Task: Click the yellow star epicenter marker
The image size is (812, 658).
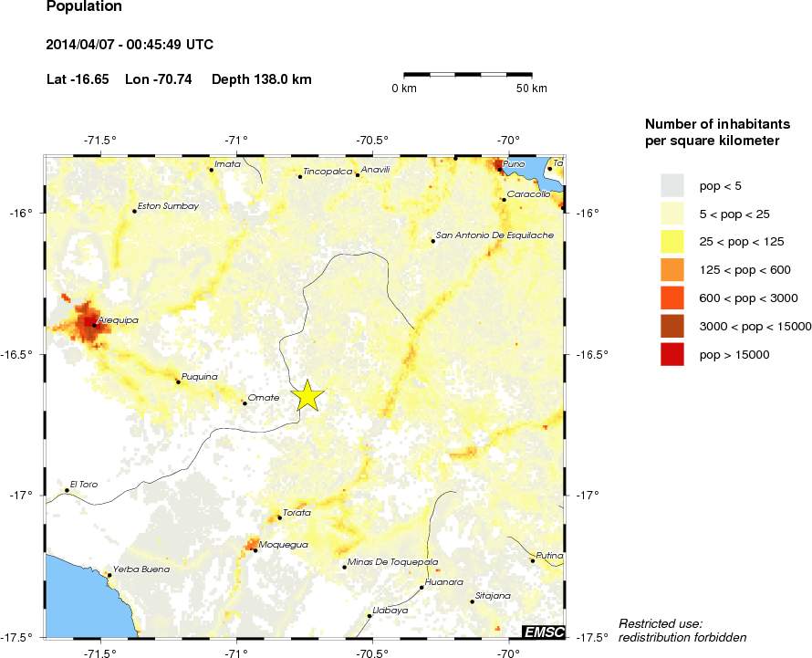Action: tap(307, 395)
